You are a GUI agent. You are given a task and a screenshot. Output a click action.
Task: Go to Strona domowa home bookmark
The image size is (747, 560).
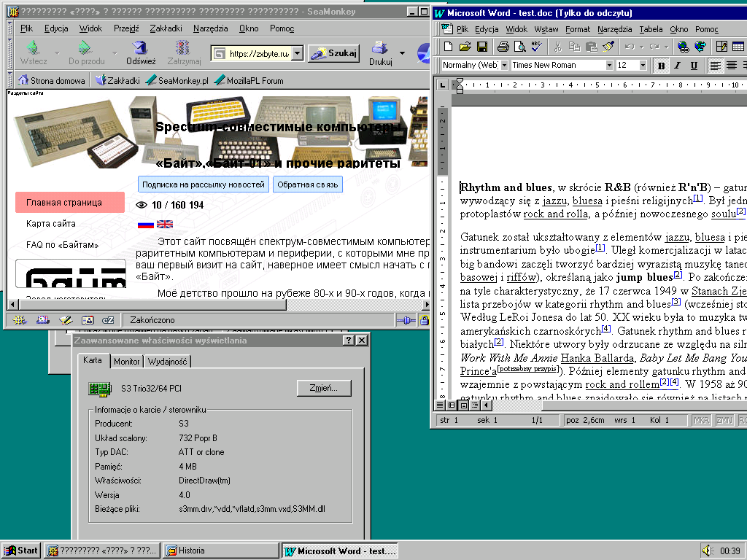coord(52,80)
